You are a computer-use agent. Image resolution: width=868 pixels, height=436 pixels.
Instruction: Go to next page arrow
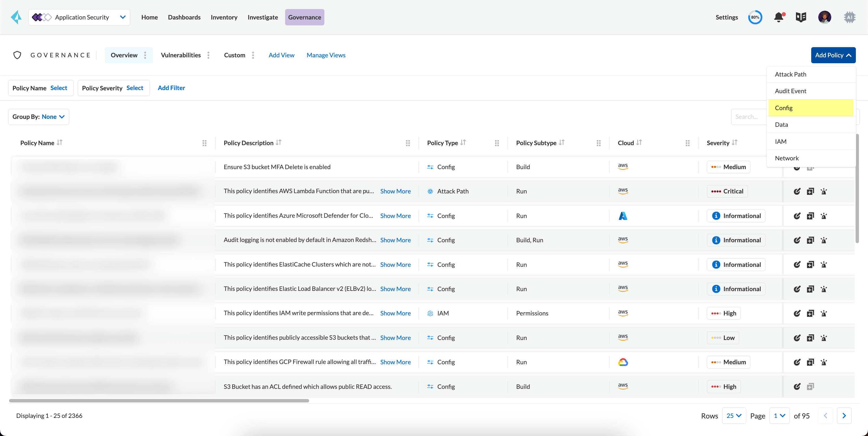pyautogui.click(x=844, y=416)
